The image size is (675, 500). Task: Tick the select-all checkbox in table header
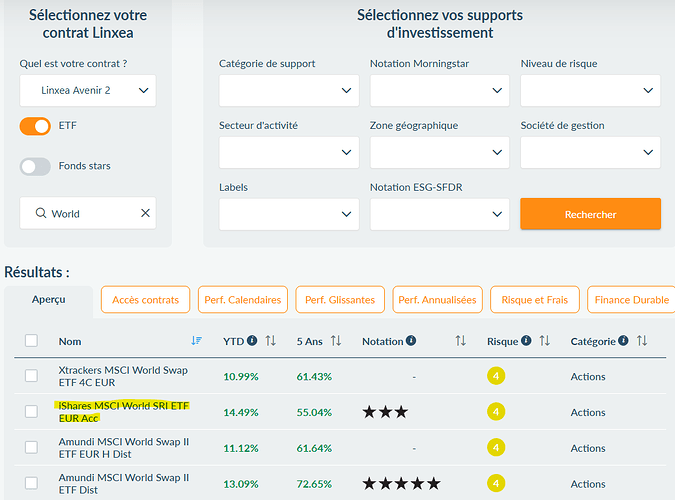pyautogui.click(x=31, y=341)
